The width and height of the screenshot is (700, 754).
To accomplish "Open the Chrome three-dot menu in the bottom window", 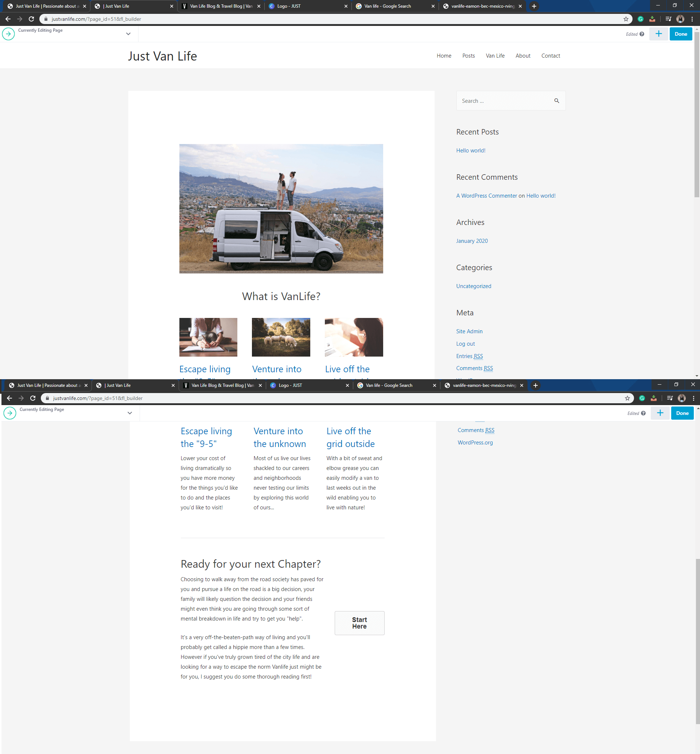I will [693, 398].
